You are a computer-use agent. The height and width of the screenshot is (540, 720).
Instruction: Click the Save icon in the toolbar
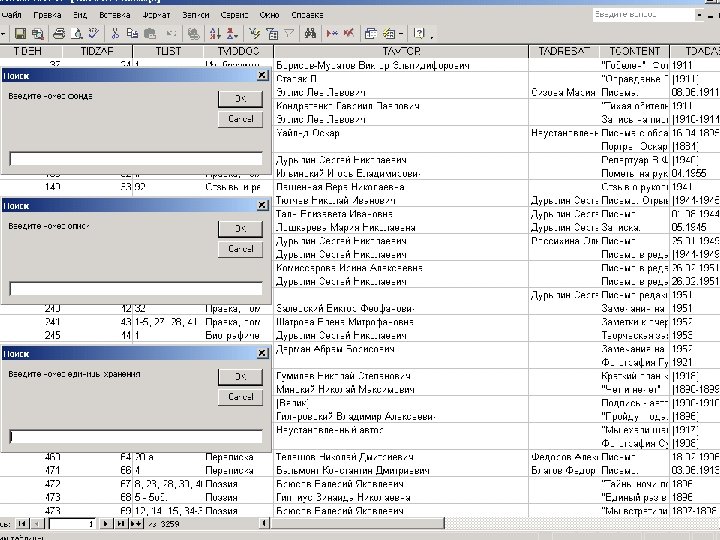[20, 33]
